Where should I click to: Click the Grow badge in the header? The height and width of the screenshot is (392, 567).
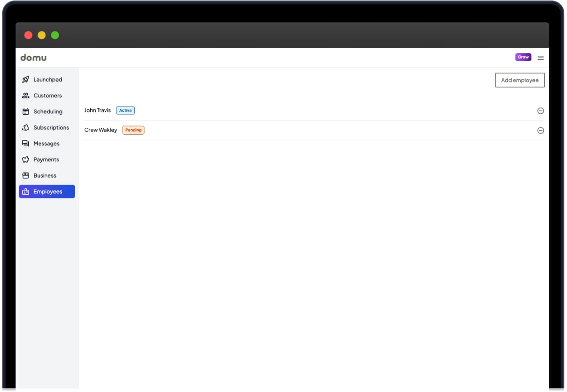pos(523,57)
